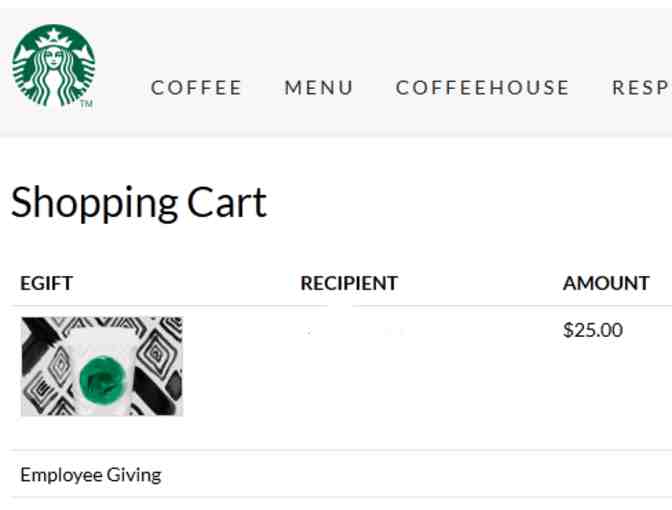Click the star atop the siren's crown
Image resolution: width=672 pixels, height=510 pixels.
[x=54, y=37]
